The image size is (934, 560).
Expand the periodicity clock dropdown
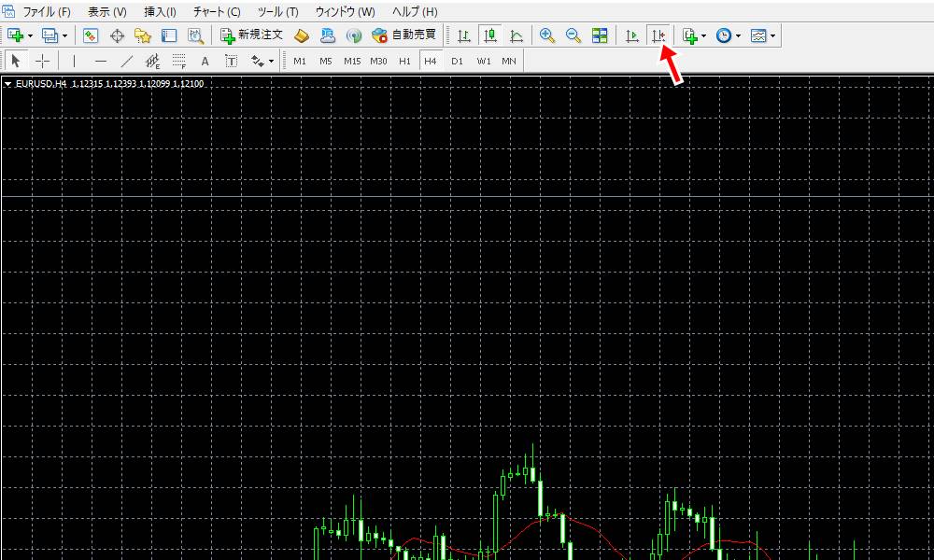click(738, 35)
